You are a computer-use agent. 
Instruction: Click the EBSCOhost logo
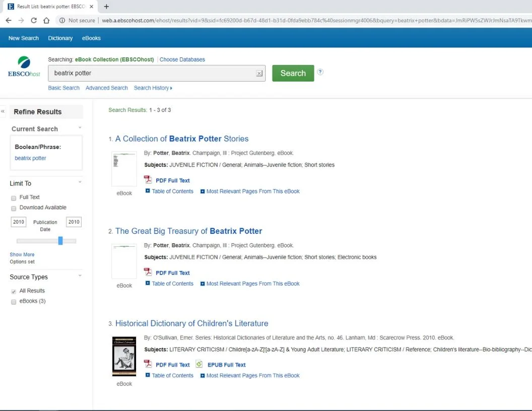[x=24, y=66]
